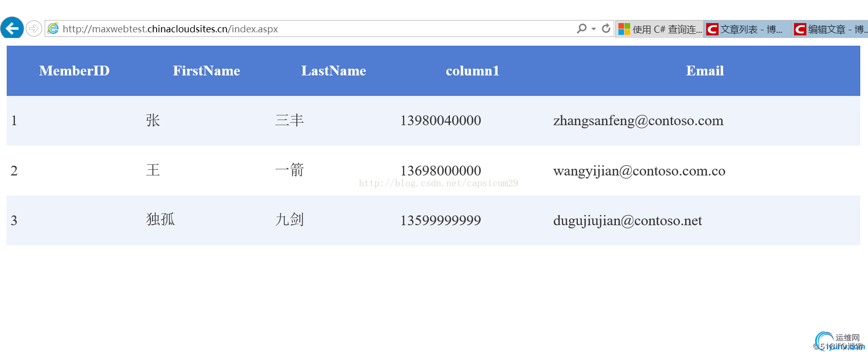Viewport: 868px width, 355px height.
Task: Click the LastName column header
Action: click(334, 71)
